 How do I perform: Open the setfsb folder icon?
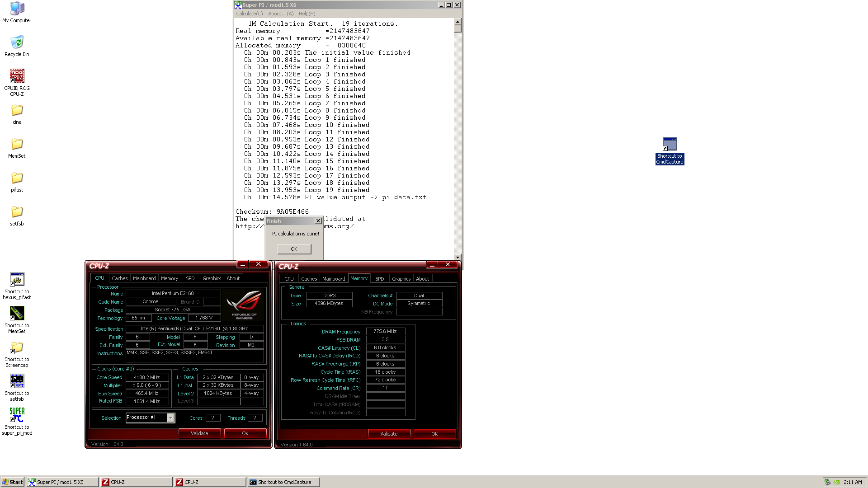[17, 216]
